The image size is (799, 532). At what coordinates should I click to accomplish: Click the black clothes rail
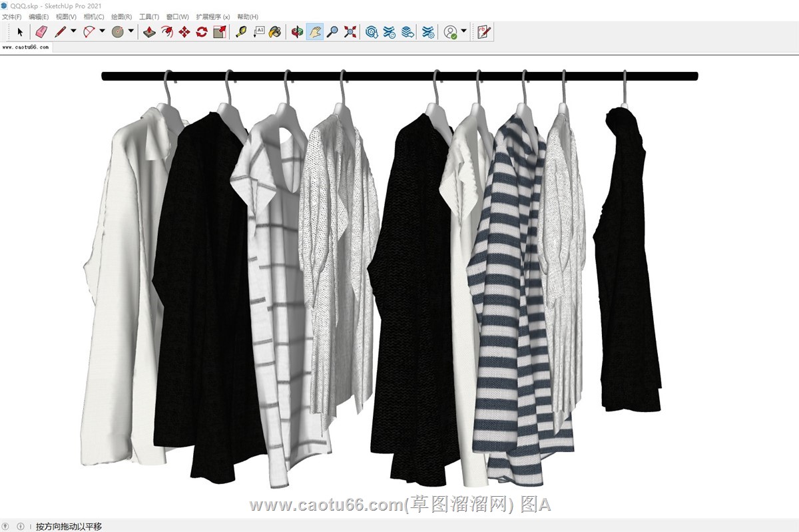coord(400,76)
